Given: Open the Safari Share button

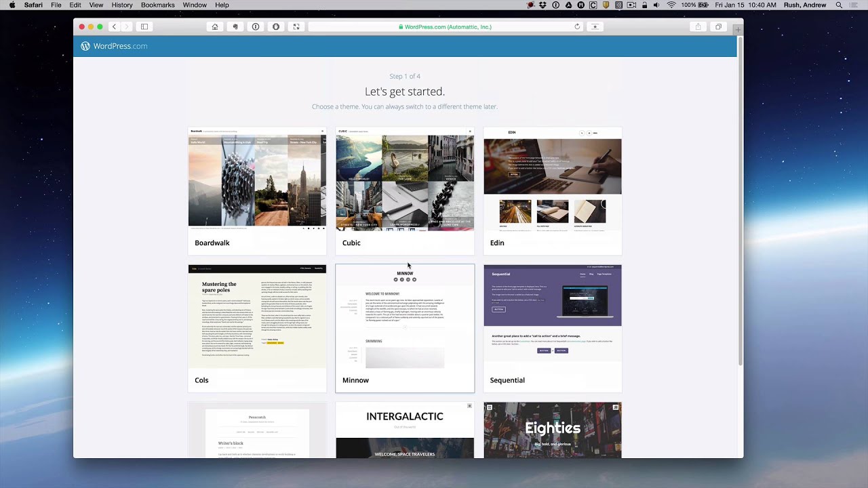Looking at the screenshot, I should click(698, 26).
